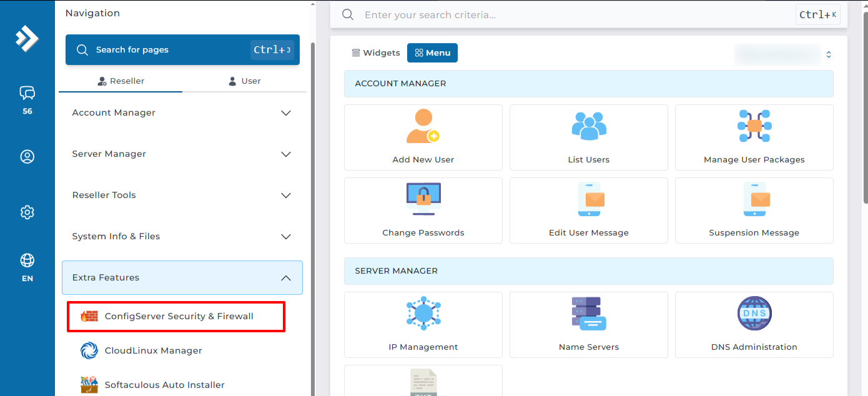Click the Change Passwords icon
This screenshot has height=396, width=868.
pos(423,200)
